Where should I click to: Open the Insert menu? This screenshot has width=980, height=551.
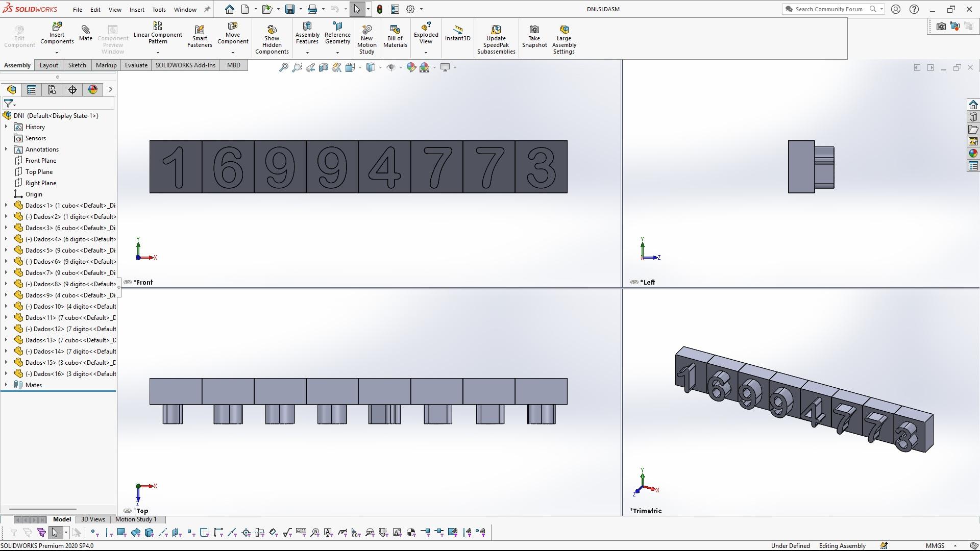tap(137, 10)
